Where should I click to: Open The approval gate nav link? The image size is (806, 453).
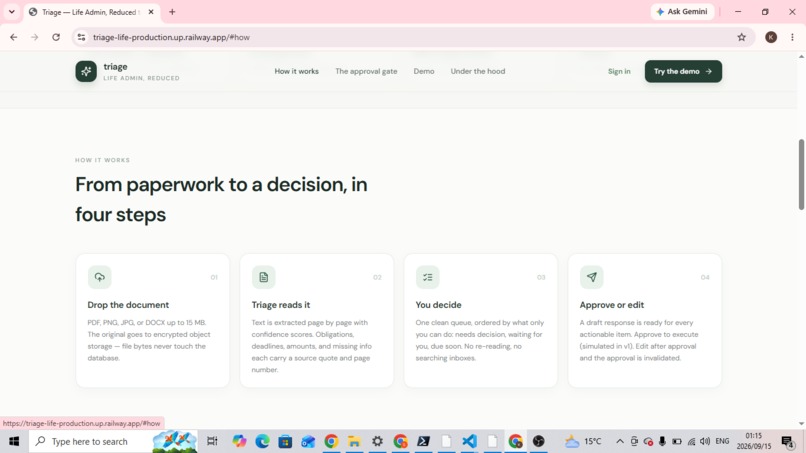[x=366, y=71]
